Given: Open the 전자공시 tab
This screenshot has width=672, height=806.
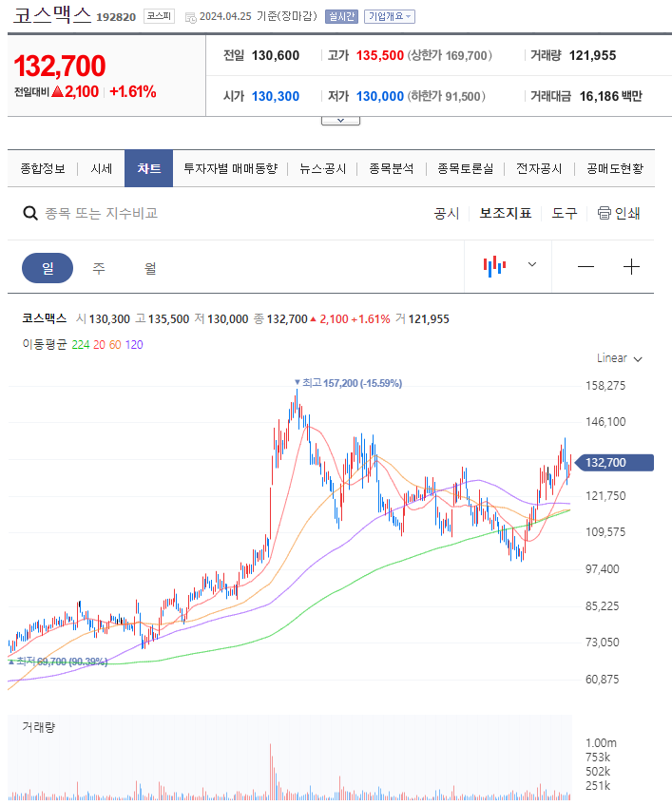Looking at the screenshot, I should pos(539,168).
